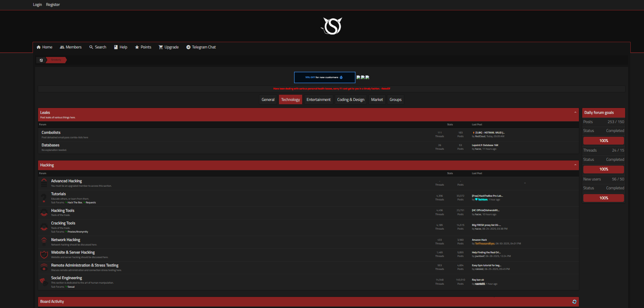Click the New users goal 100% progress bar
This screenshot has height=308, width=644.
604,198
